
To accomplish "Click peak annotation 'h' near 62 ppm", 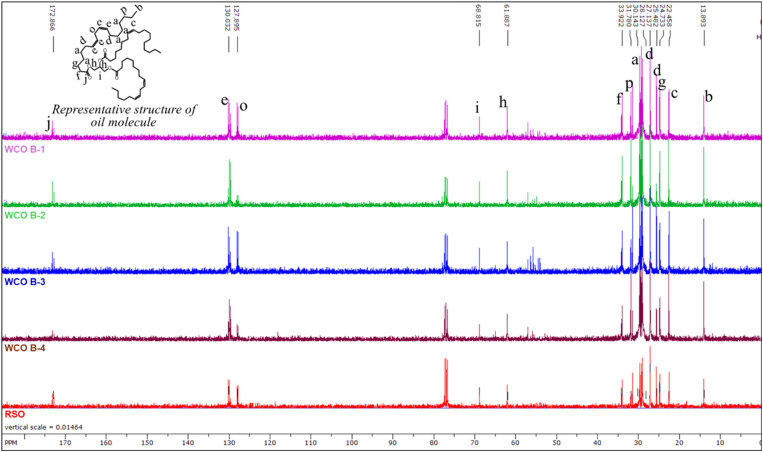I will [x=503, y=102].
